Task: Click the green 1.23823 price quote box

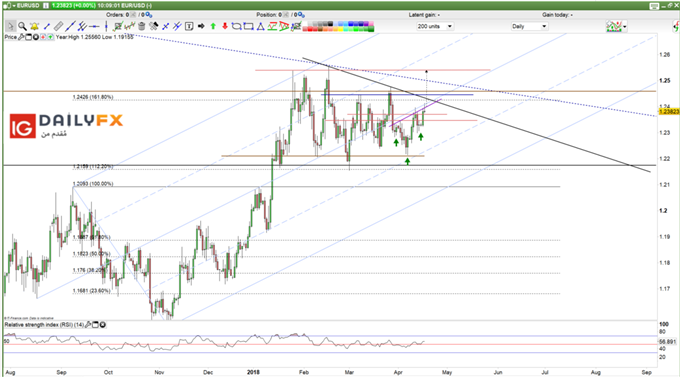Action: point(74,6)
